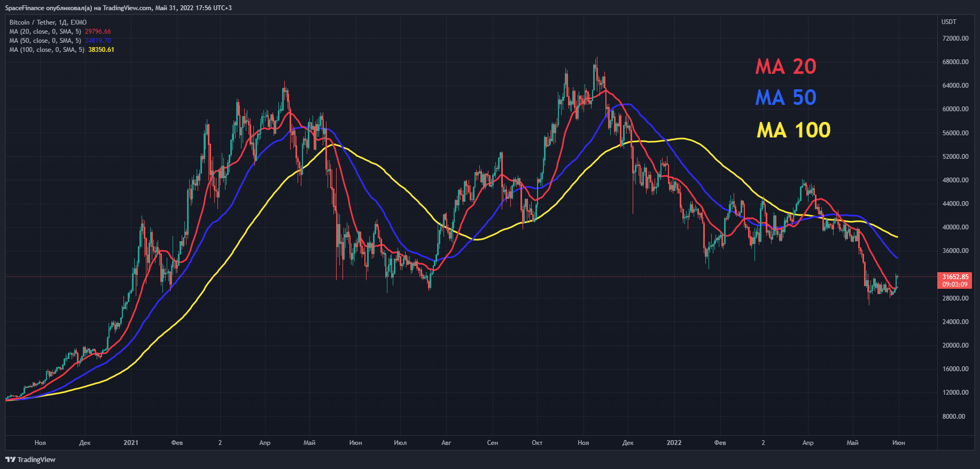Viewport: 980px width, 469px height.
Task: Click the Окт label on the time axis
Action: point(537,443)
